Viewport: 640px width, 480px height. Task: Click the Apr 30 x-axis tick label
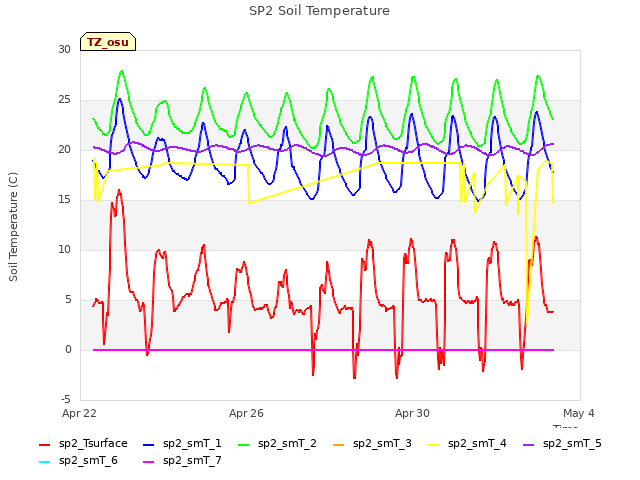click(x=412, y=413)
